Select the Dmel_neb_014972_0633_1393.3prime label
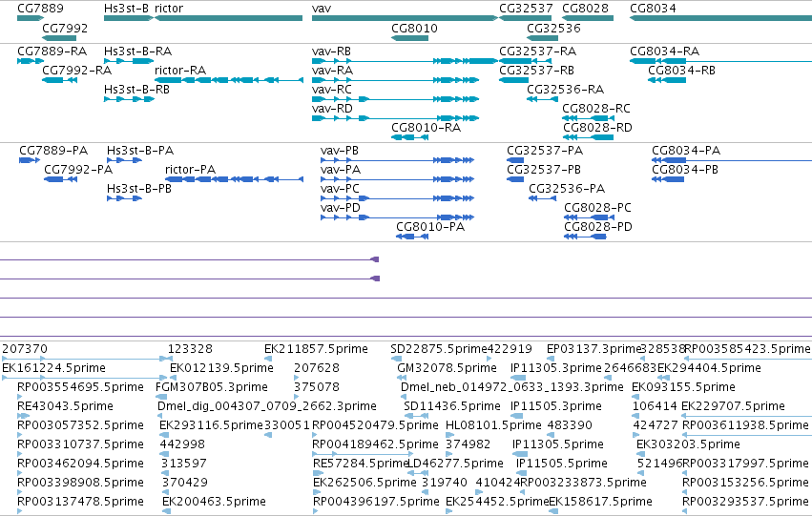The image size is (812, 516). [x=512, y=387]
